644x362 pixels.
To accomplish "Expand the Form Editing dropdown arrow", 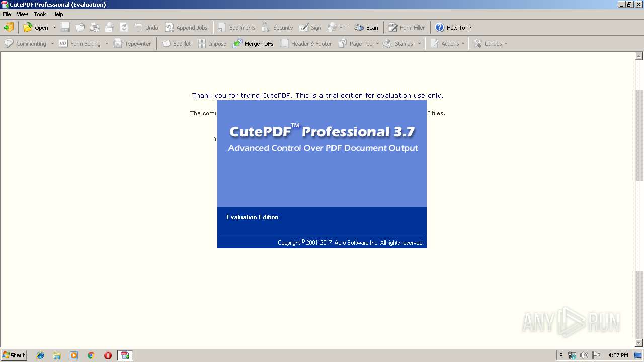I will point(107,44).
